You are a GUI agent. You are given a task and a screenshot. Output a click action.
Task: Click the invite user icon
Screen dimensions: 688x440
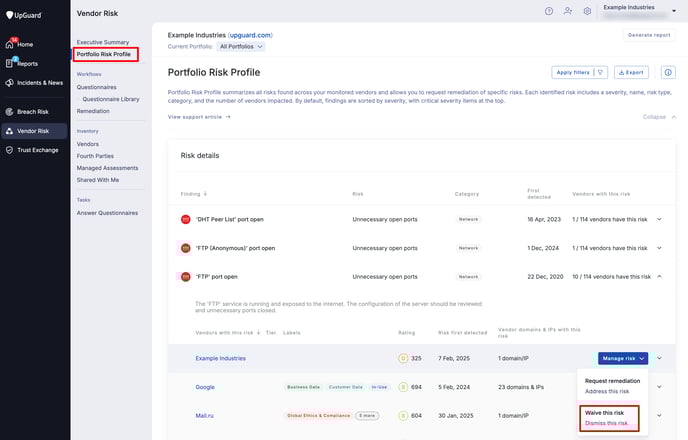[568, 11]
